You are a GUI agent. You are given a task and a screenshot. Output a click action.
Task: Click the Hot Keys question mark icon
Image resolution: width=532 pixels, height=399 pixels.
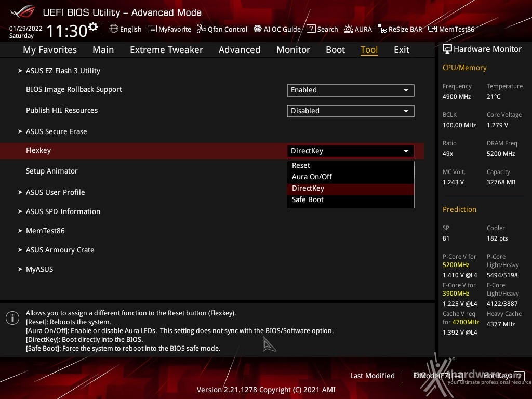tap(519, 376)
